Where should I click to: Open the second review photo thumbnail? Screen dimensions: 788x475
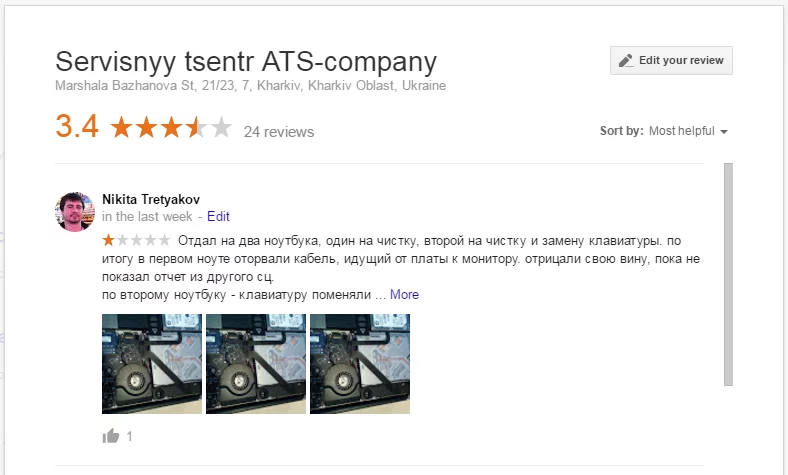(256, 364)
